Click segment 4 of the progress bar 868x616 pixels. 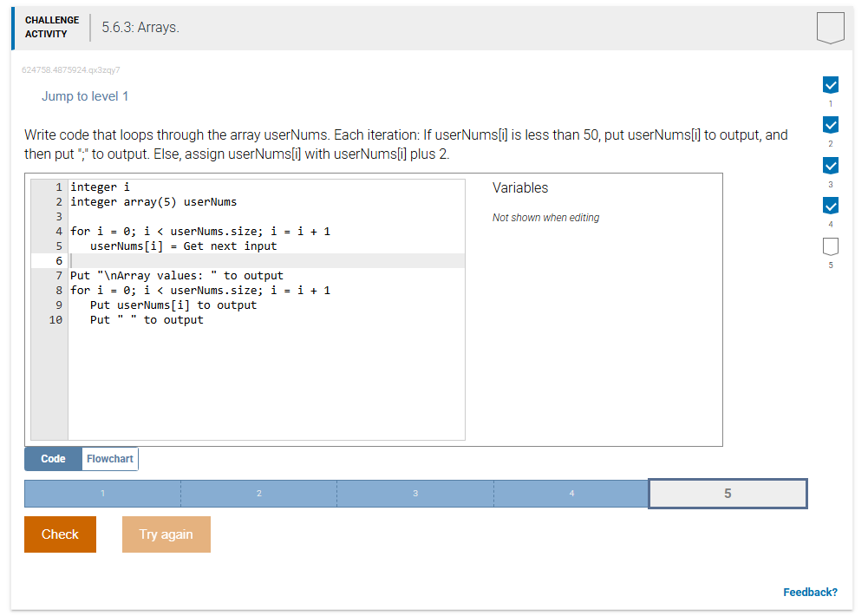(571, 493)
